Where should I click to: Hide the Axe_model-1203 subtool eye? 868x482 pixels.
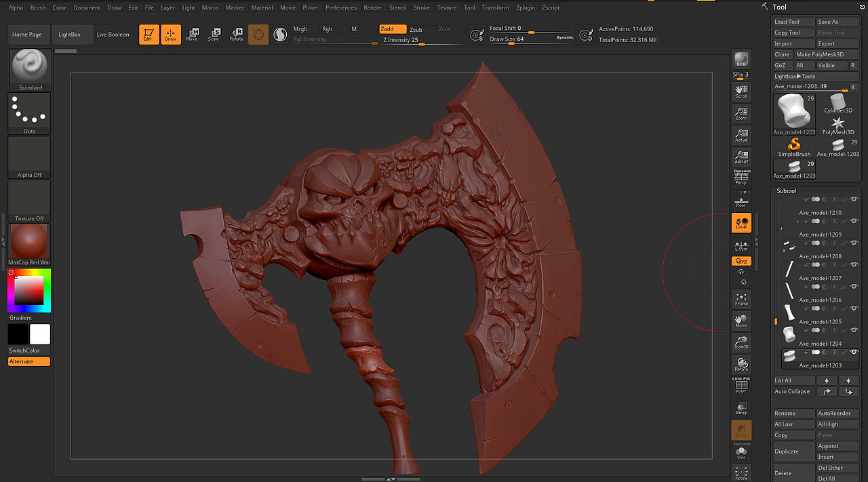(854, 353)
